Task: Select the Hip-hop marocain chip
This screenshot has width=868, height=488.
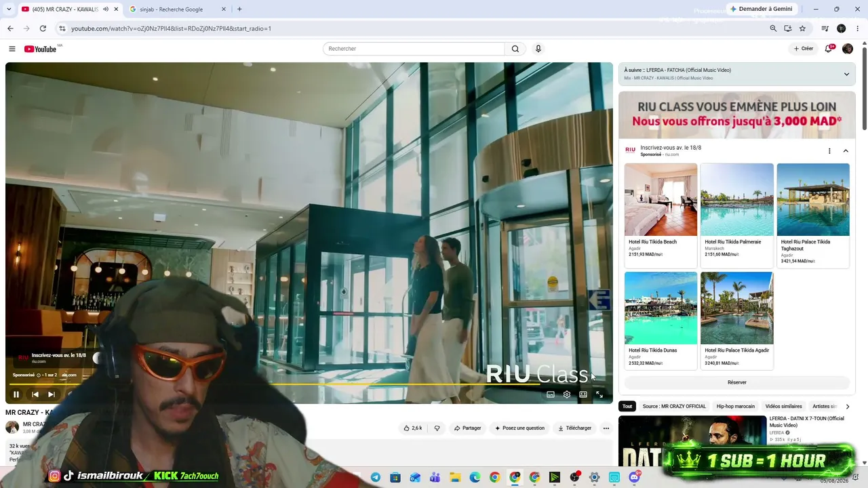Action: (736, 407)
